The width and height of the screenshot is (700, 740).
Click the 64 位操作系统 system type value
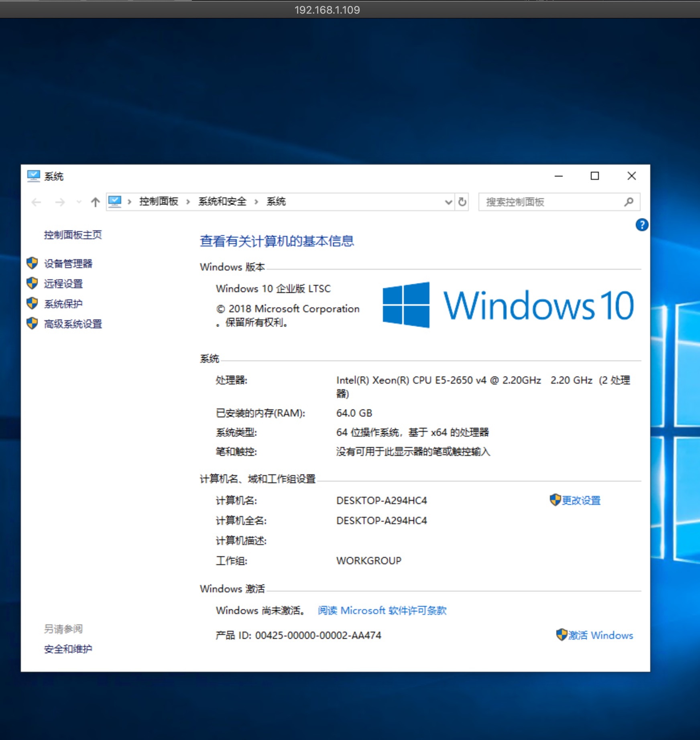pyautogui.click(x=413, y=432)
